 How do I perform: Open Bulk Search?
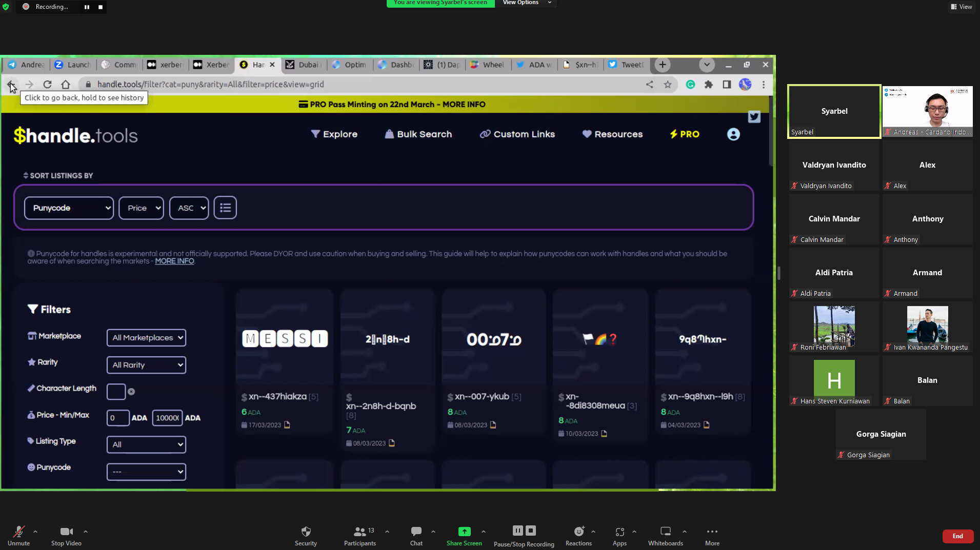click(x=418, y=134)
